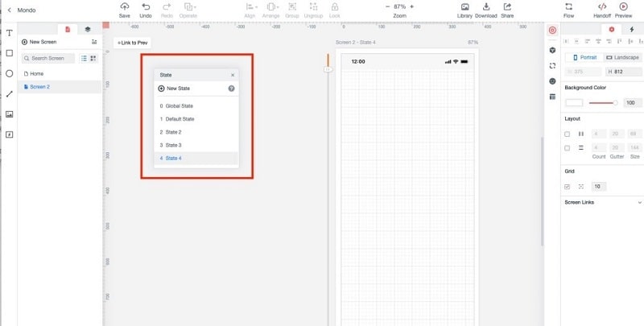Image resolution: width=644 pixels, height=326 pixels.
Task: Open the Flow view
Action: coord(569,6)
